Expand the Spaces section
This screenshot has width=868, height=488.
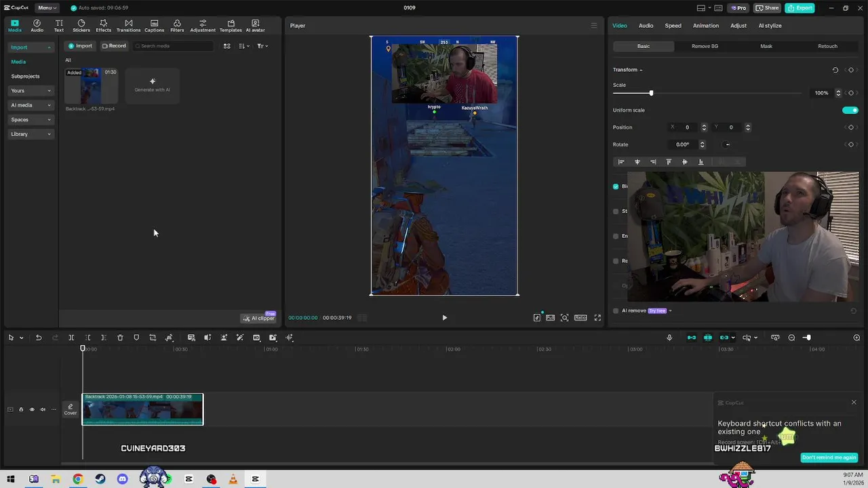click(x=31, y=120)
